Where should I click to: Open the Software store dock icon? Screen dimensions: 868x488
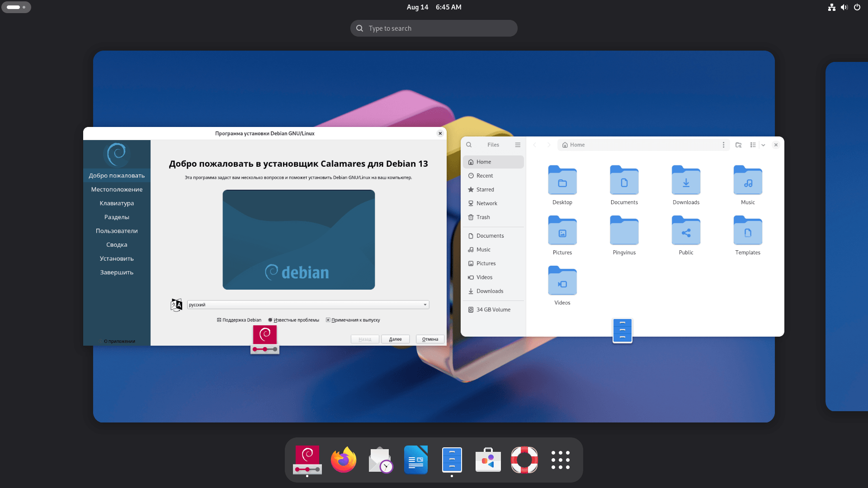point(488,460)
